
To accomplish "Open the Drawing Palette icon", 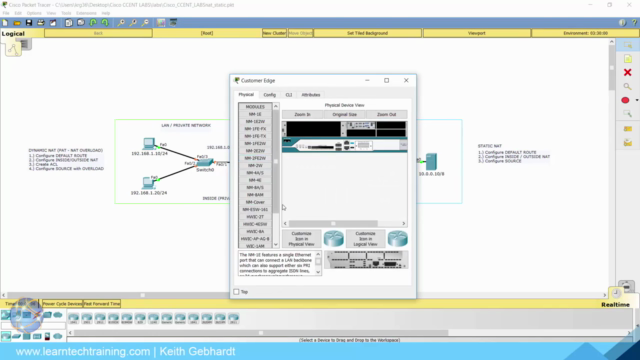I will point(161,23).
